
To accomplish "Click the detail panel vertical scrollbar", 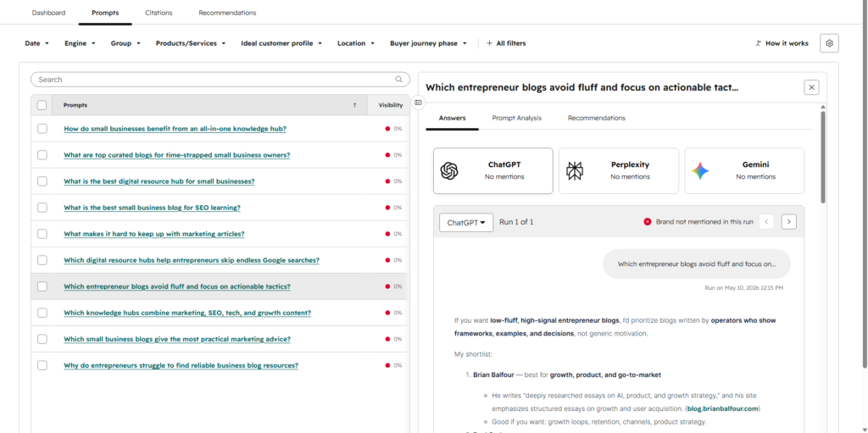I will coord(823,156).
